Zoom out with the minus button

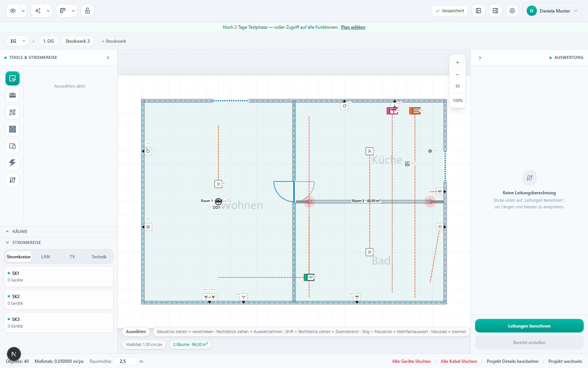(x=458, y=74)
